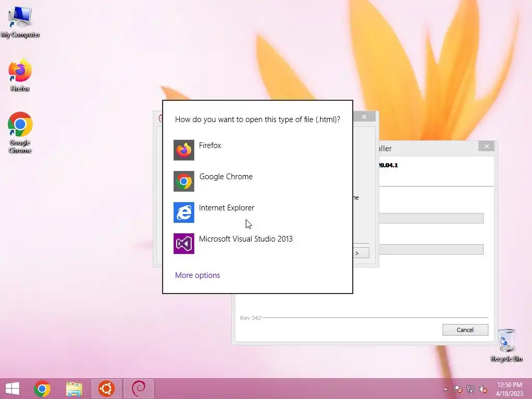Open the network tray icon

[471, 389]
